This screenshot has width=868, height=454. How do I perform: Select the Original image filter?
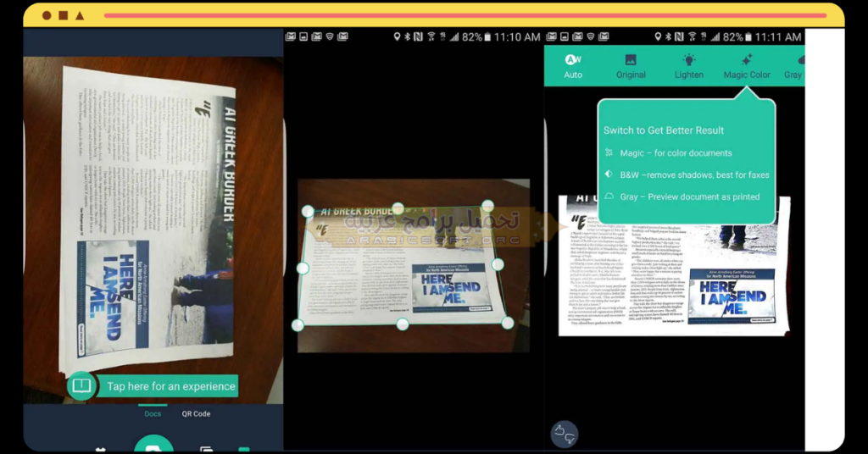click(x=631, y=66)
